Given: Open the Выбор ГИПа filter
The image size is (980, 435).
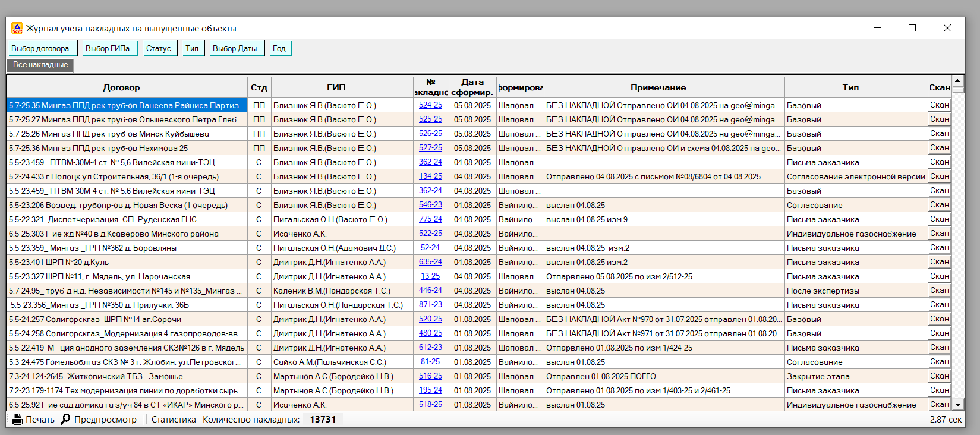Looking at the screenshot, I should 108,49.
